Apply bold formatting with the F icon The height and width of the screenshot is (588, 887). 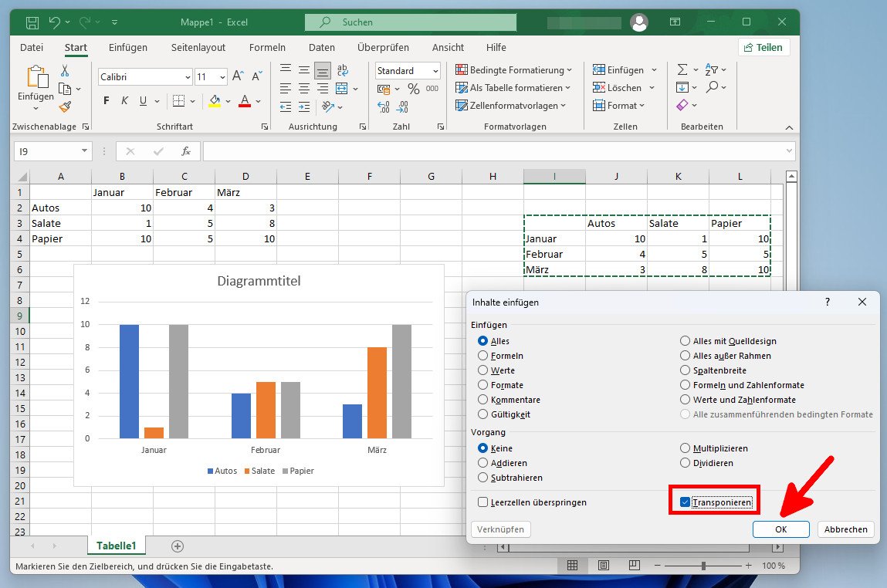(107, 101)
